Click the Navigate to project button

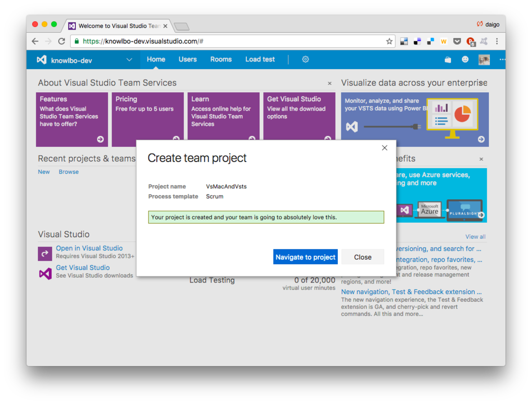point(305,257)
